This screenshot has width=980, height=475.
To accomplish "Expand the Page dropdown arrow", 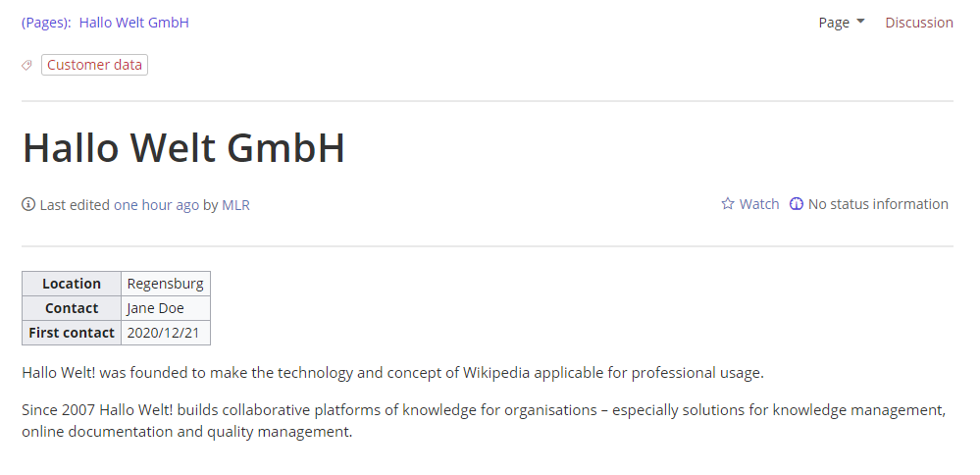I will coord(860,22).
